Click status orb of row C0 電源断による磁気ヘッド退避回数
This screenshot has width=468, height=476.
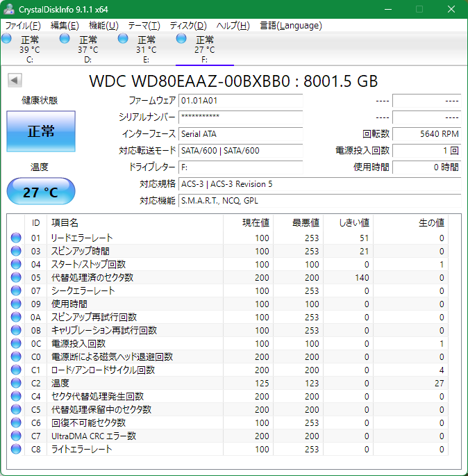tap(16, 356)
